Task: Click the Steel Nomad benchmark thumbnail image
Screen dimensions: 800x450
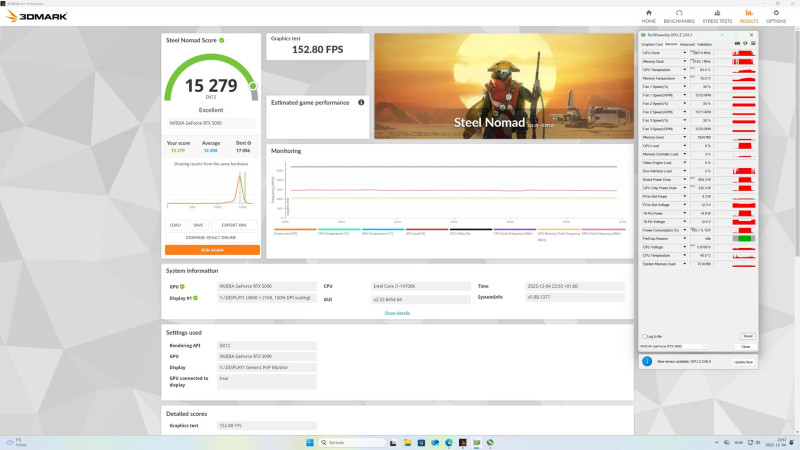Action: pyautogui.click(x=504, y=86)
